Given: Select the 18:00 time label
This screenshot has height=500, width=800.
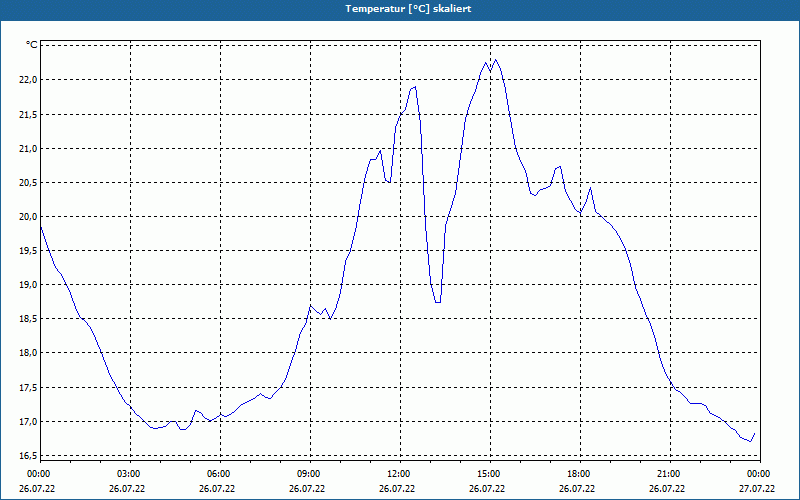Looking at the screenshot, I should pos(580,474).
